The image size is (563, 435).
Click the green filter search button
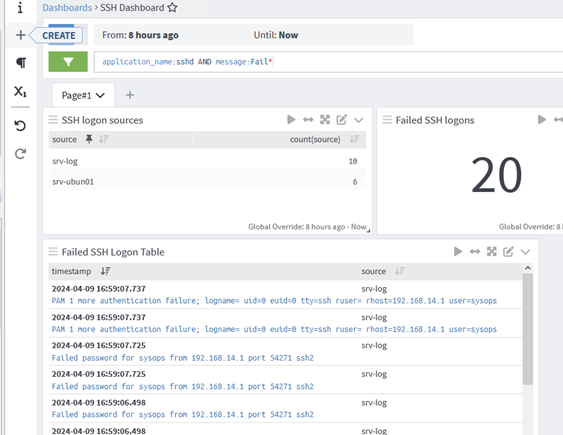[68, 62]
